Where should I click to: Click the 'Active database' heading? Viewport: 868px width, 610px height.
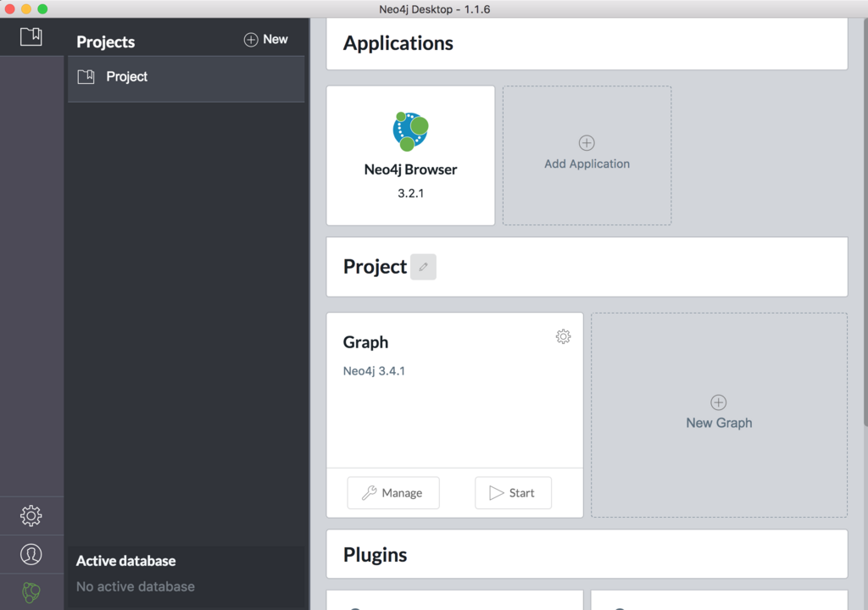125,561
